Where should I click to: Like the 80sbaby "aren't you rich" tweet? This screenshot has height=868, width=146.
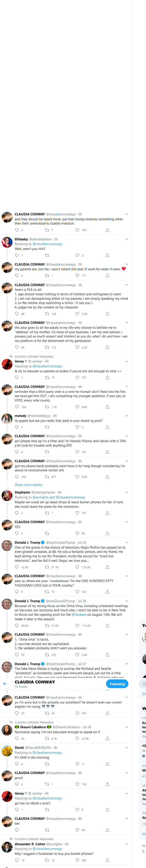[x=77, y=255]
